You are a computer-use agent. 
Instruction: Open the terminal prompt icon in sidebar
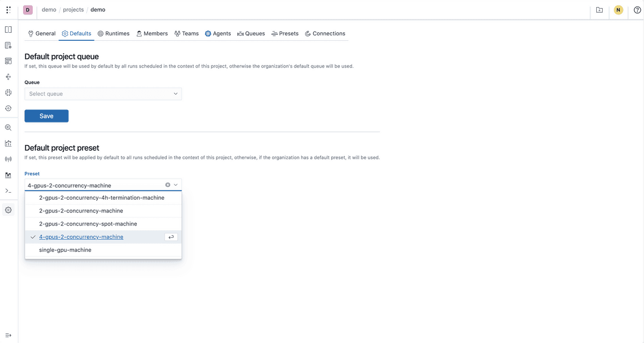pyautogui.click(x=8, y=191)
